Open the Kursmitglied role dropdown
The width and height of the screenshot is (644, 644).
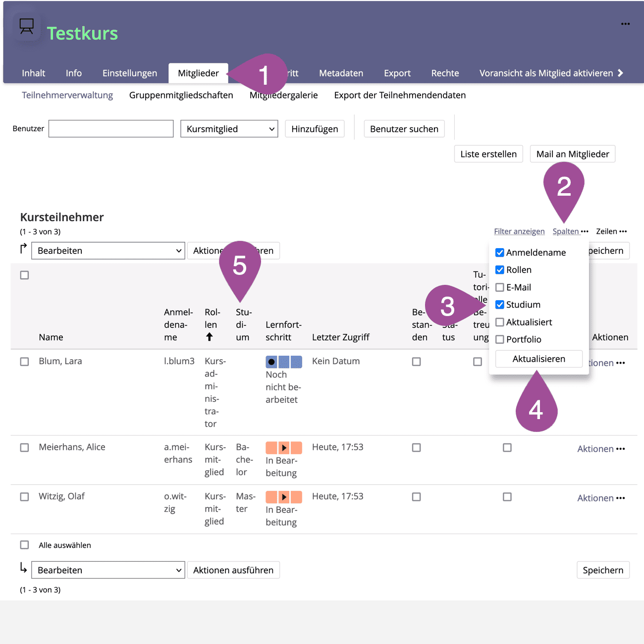pyautogui.click(x=229, y=129)
